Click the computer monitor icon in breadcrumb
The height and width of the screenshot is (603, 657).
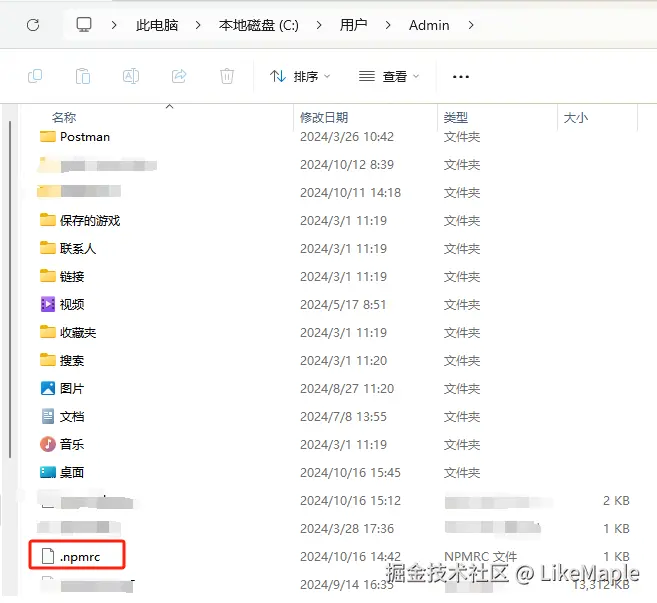pos(84,25)
